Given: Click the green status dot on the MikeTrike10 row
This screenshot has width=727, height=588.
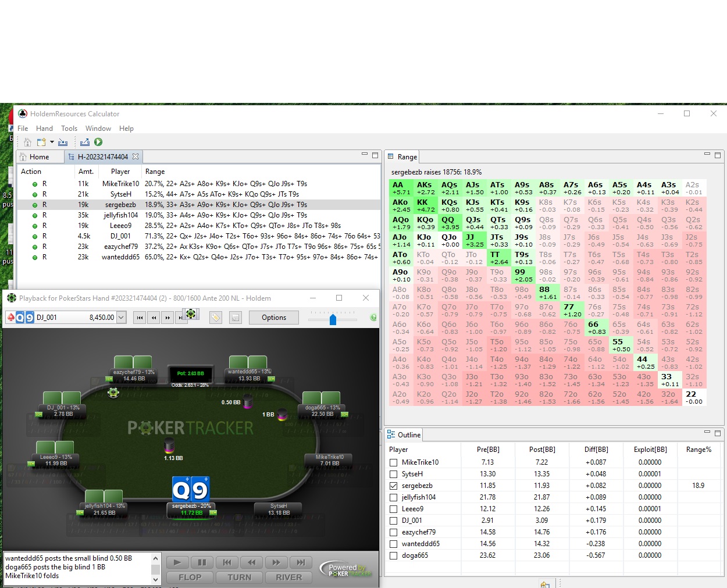Looking at the screenshot, I should click(x=35, y=184).
